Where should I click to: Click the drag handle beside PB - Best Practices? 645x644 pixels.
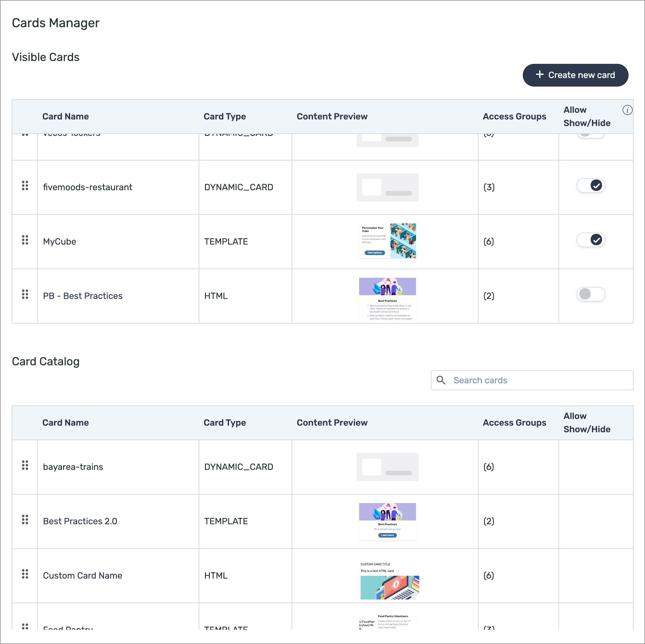pyautogui.click(x=25, y=295)
